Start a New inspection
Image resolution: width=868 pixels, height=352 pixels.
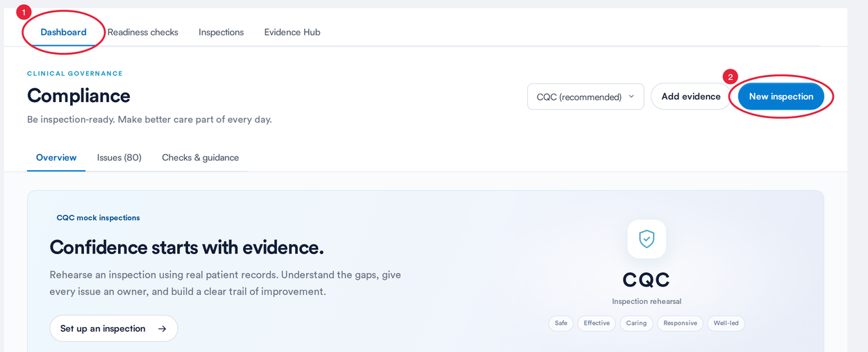click(781, 97)
